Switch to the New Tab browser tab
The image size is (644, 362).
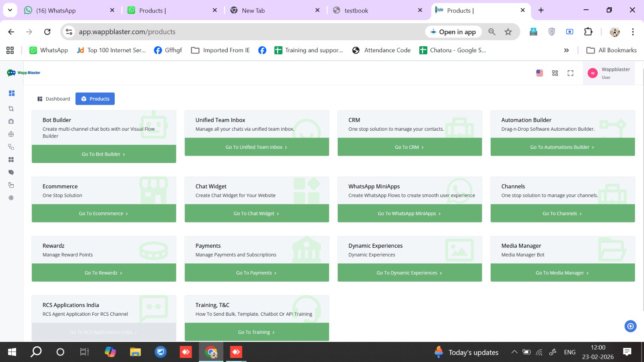[275, 10]
